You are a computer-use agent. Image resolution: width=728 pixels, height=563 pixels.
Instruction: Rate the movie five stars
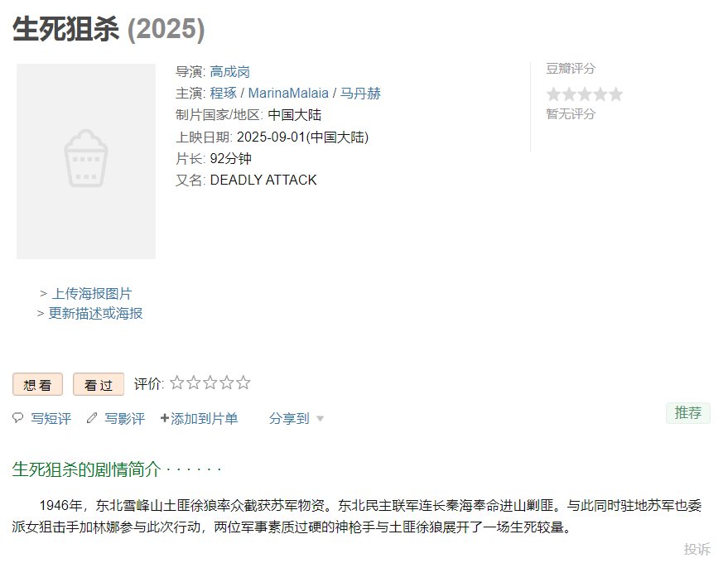click(x=243, y=383)
